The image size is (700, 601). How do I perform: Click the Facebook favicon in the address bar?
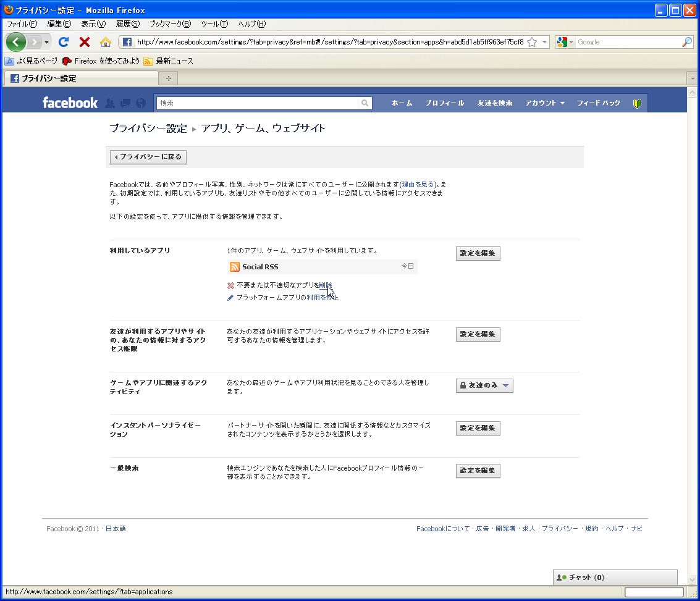[127, 42]
